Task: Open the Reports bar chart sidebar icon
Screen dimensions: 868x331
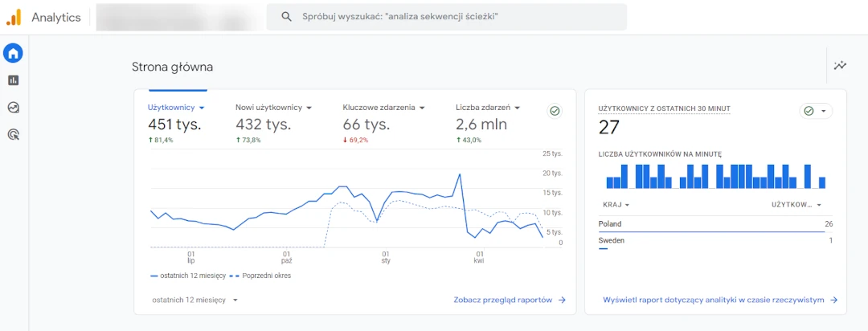Action: point(14,80)
